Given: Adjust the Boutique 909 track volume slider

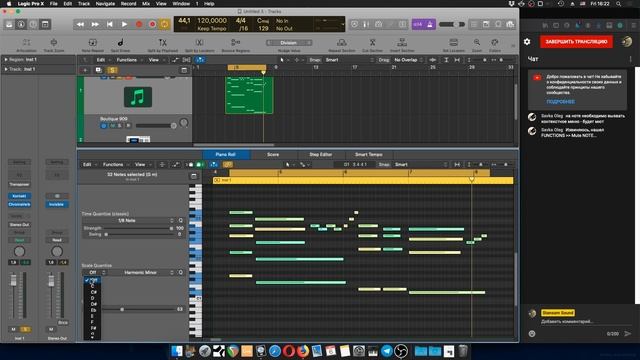Looking at the screenshot, I should tap(156, 126).
